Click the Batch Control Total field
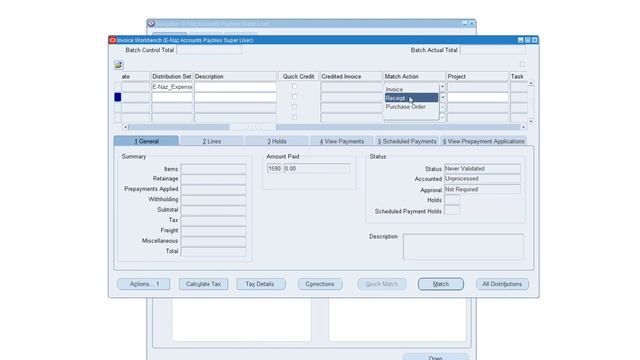This screenshot has width=640, height=360. click(209, 50)
